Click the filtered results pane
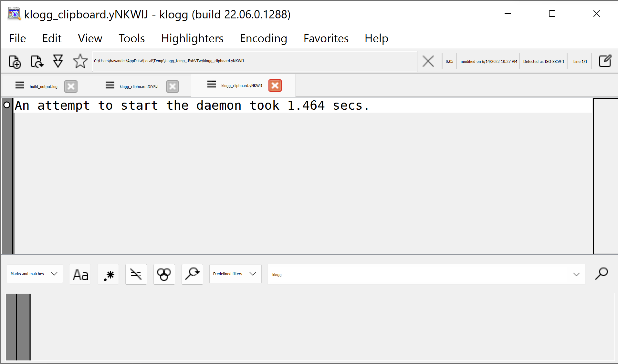The height and width of the screenshot is (364, 618). tap(310, 327)
